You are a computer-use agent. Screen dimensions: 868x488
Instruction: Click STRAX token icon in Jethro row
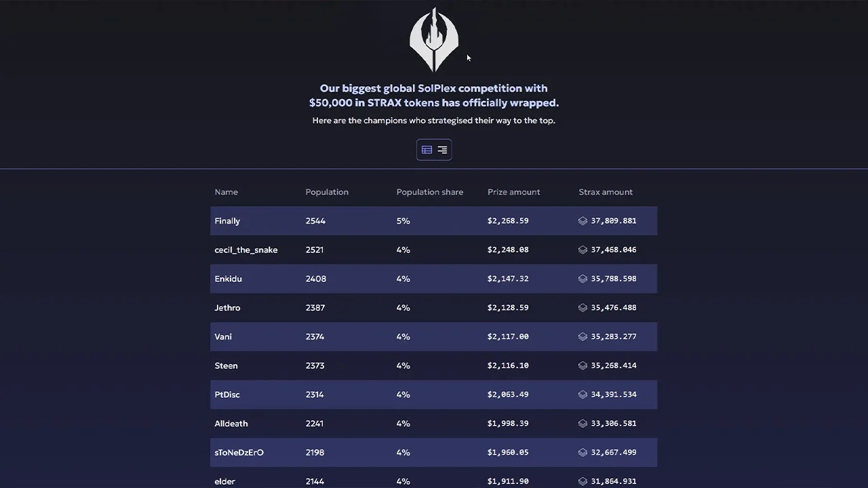tap(583, 308)
